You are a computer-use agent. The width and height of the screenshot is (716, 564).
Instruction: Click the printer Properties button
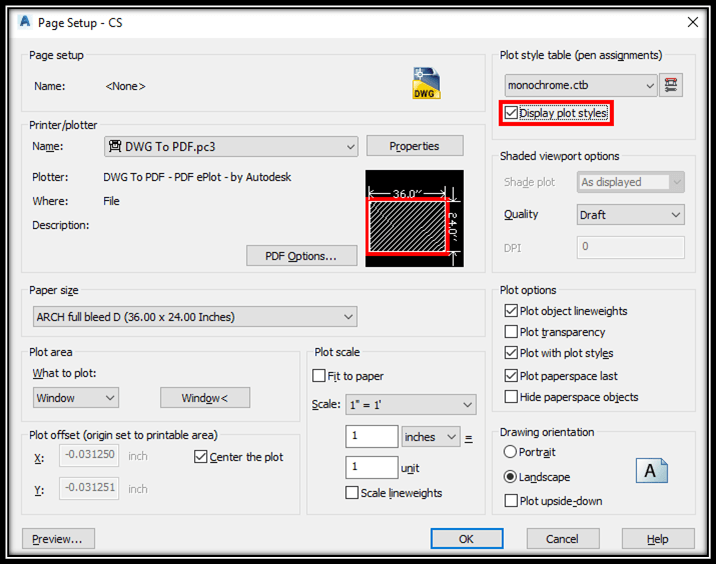click(415, 146)
